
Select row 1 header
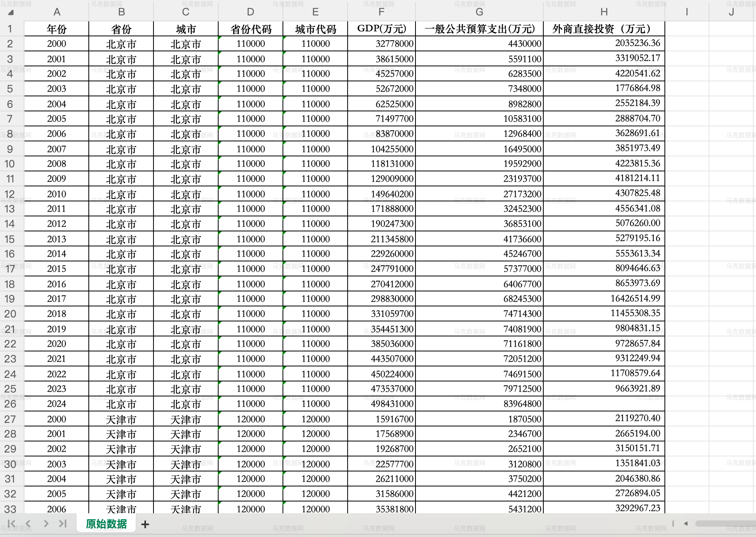10,29
